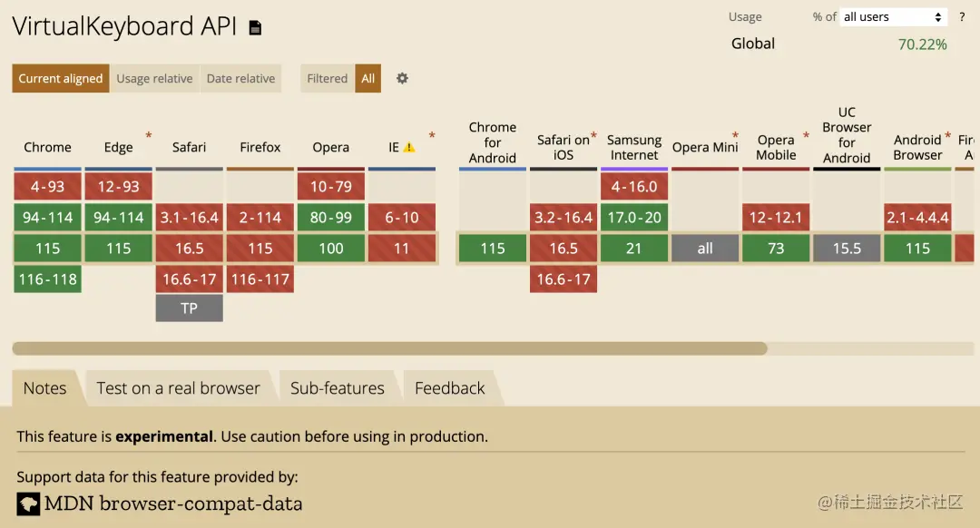Click the Firefox column header
980x528 pixels.
point(260,148)
